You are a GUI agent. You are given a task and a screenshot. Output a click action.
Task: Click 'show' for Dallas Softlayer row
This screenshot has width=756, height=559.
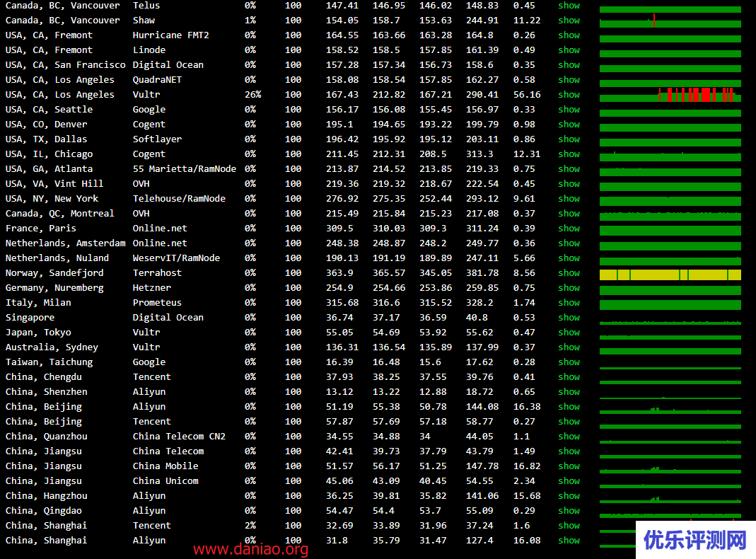(x=569, y=139)
